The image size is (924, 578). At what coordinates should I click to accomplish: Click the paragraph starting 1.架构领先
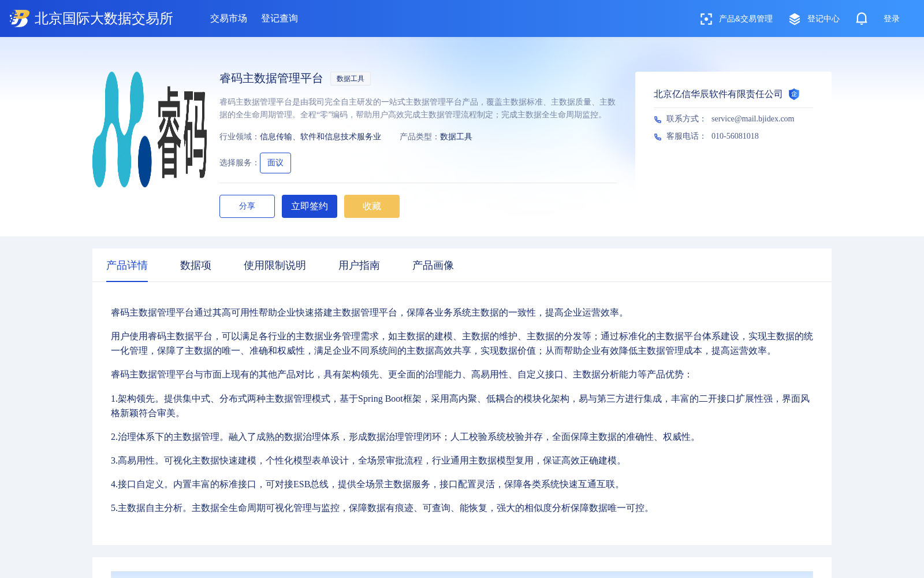[462, 406]
